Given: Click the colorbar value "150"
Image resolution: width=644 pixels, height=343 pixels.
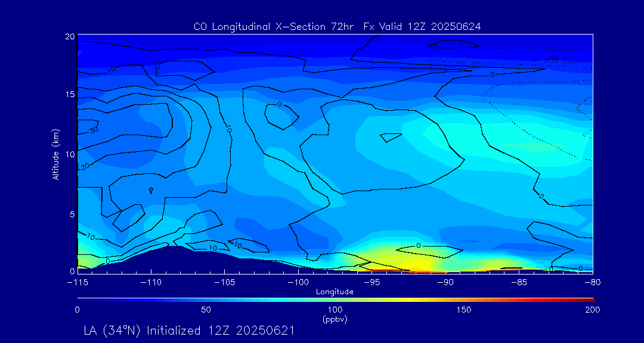Looking at the screenshot, I should (464, 310).
